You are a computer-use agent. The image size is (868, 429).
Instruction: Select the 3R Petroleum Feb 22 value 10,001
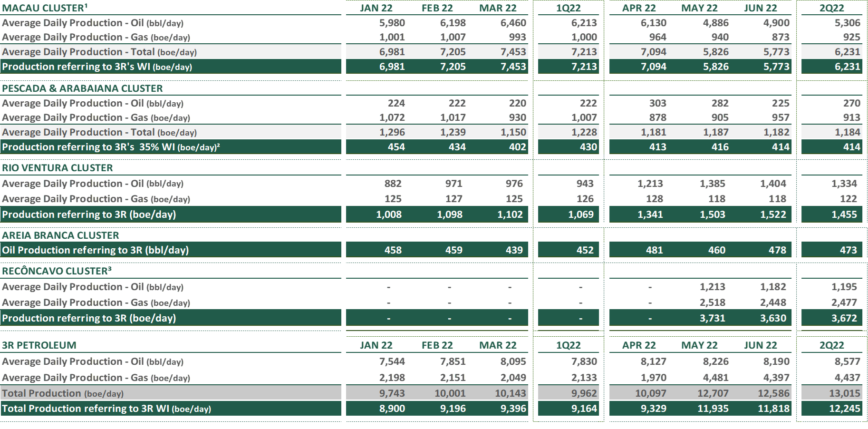[450, 393]
